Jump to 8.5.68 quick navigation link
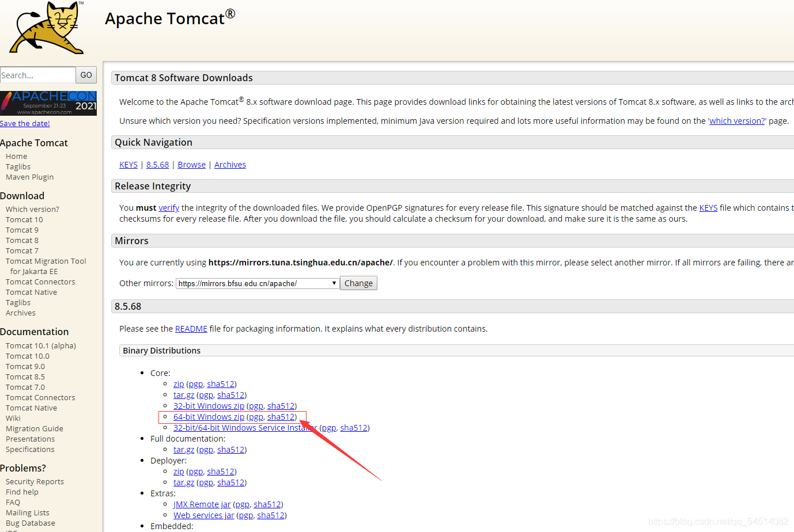 (x=158, y=165)
